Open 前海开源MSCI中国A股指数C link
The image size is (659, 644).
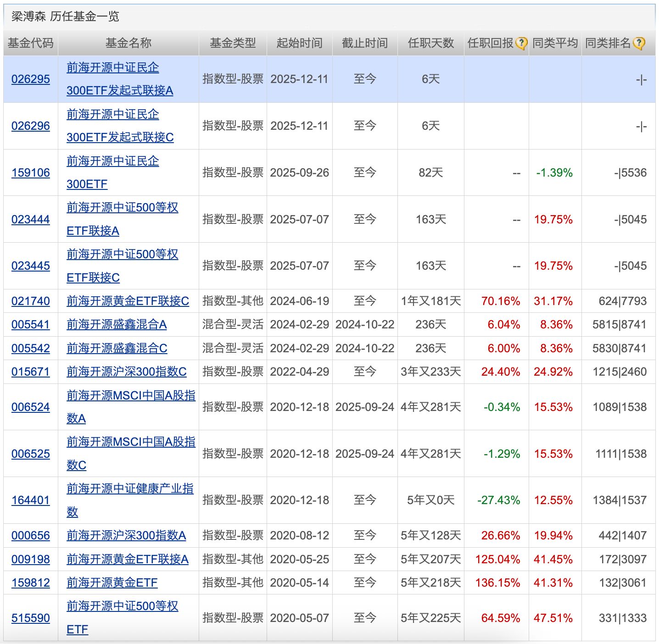131,454
